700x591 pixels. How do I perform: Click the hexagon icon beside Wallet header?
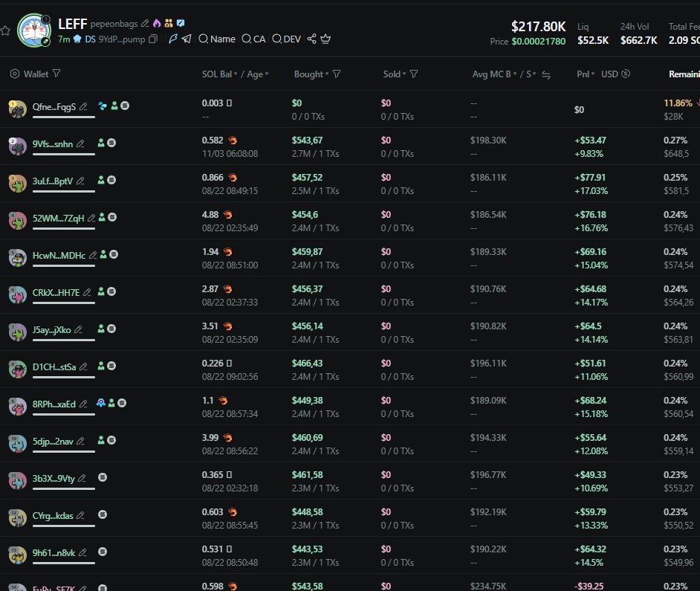[x=15, y=74]
